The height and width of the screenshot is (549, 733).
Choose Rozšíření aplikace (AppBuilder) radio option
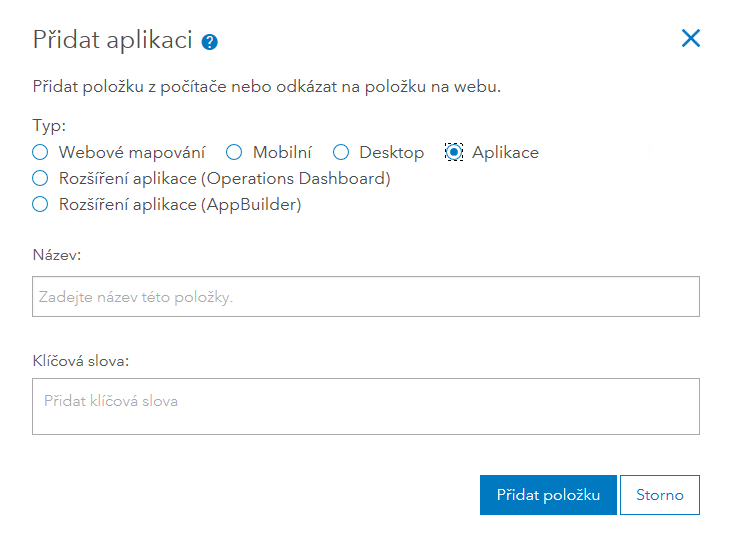[40, 205]
